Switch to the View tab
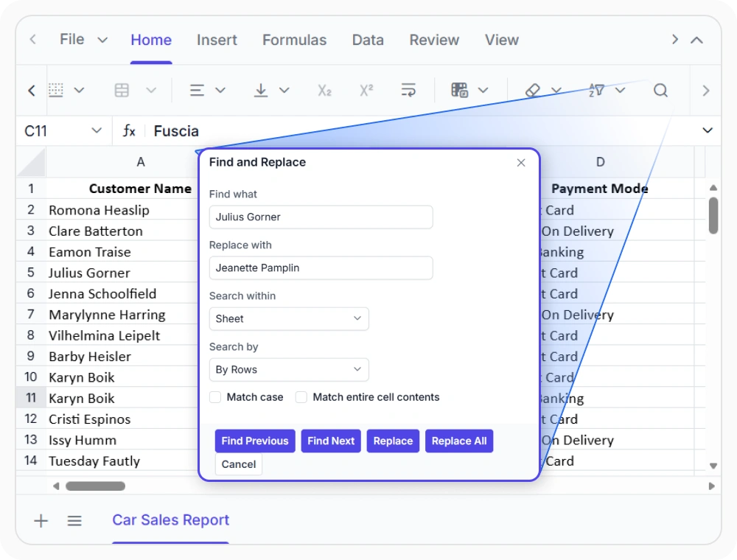The width and height of the screenshot is (737, 560). click(x=501, y=40)
